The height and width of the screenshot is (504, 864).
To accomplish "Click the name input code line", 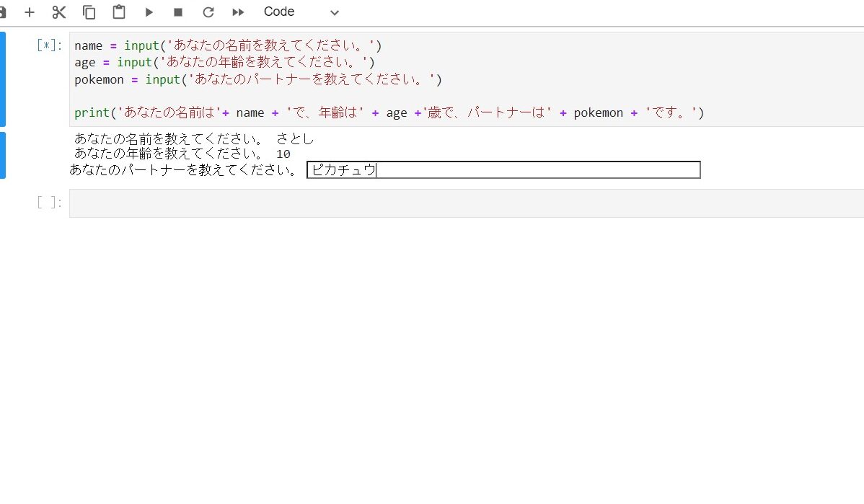I will coord(228,45).
